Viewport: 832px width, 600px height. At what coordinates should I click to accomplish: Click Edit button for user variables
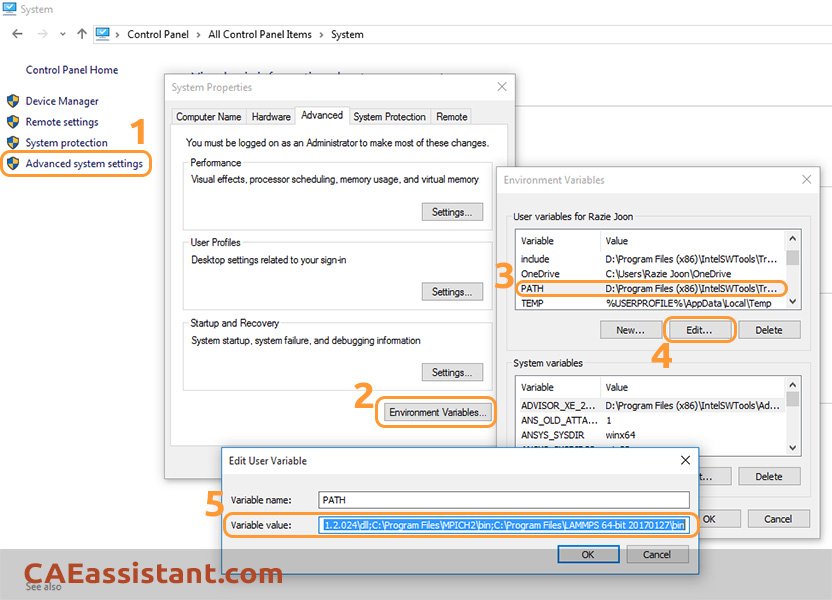pos(699,330)
